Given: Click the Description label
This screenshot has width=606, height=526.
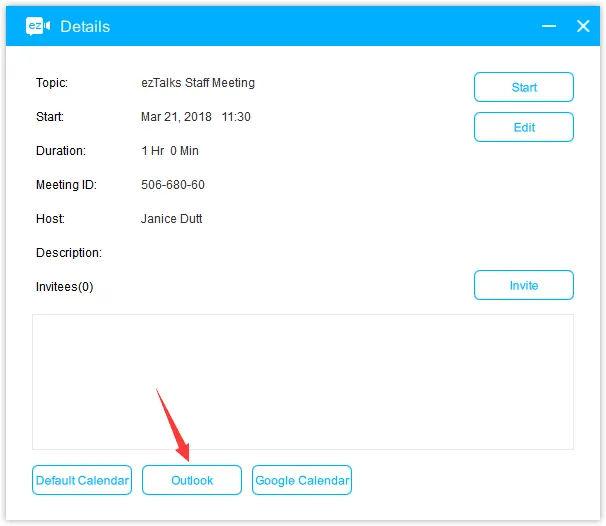Looking at the screenshot, I should 69,253.
